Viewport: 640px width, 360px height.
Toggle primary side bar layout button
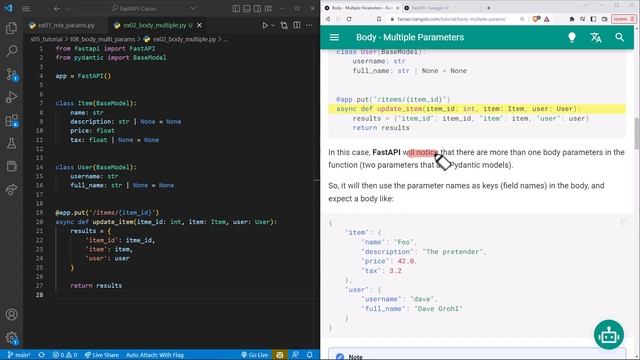point(236,8)
